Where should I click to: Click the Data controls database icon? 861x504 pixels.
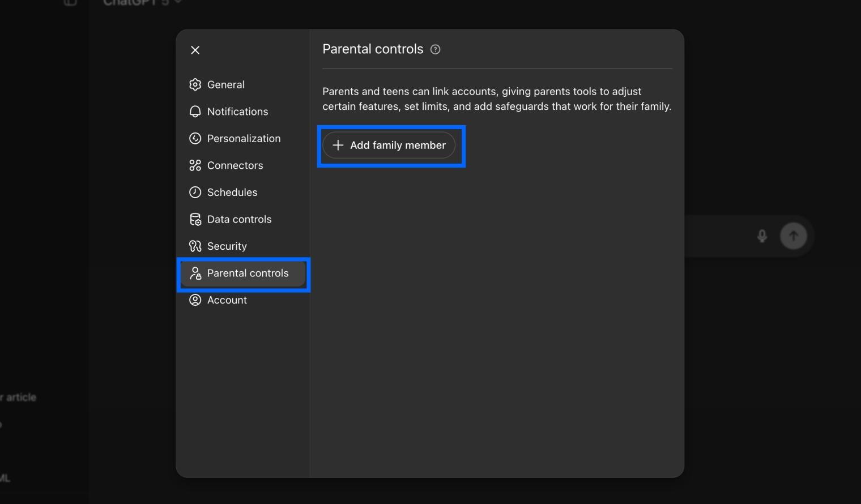(x=195, y=219)
